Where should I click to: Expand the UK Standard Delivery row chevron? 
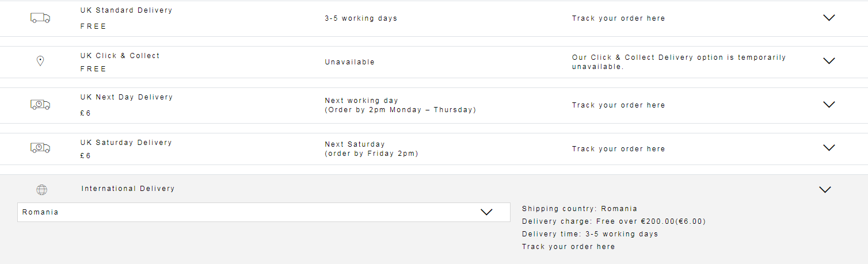click(x=829, y=18)
